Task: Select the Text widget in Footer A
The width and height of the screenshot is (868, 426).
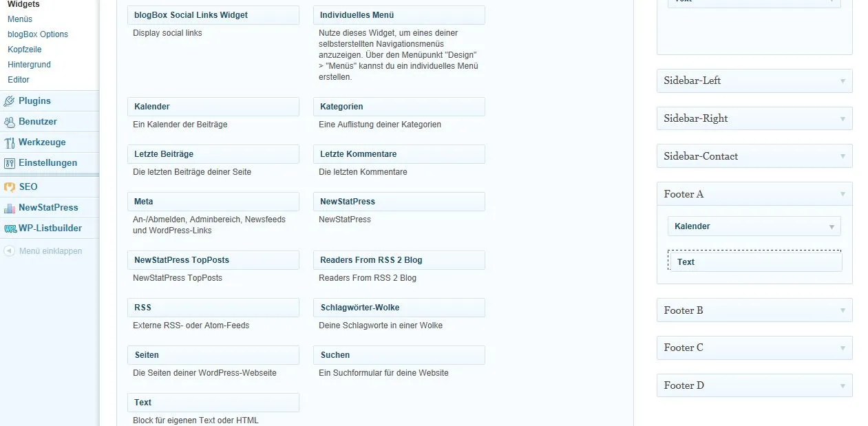Action: (x=754, y=262)
